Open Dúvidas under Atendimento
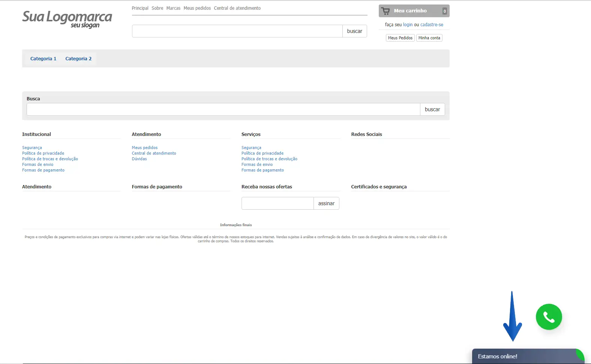 point(139,159)
